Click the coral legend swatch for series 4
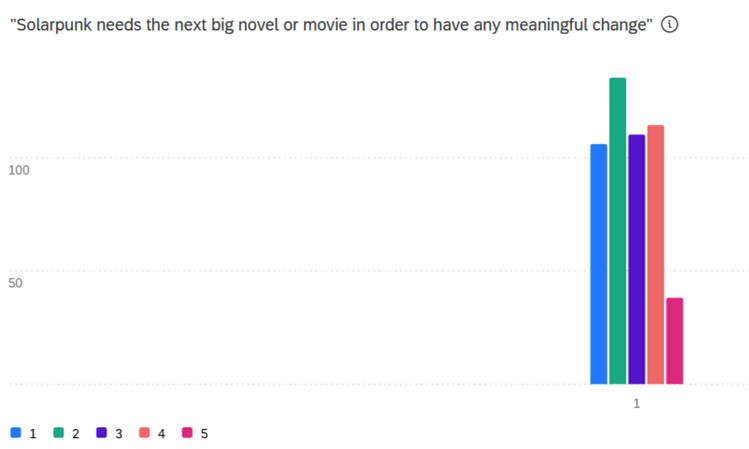Screen dimensions: 749x449 pos(144,433)
